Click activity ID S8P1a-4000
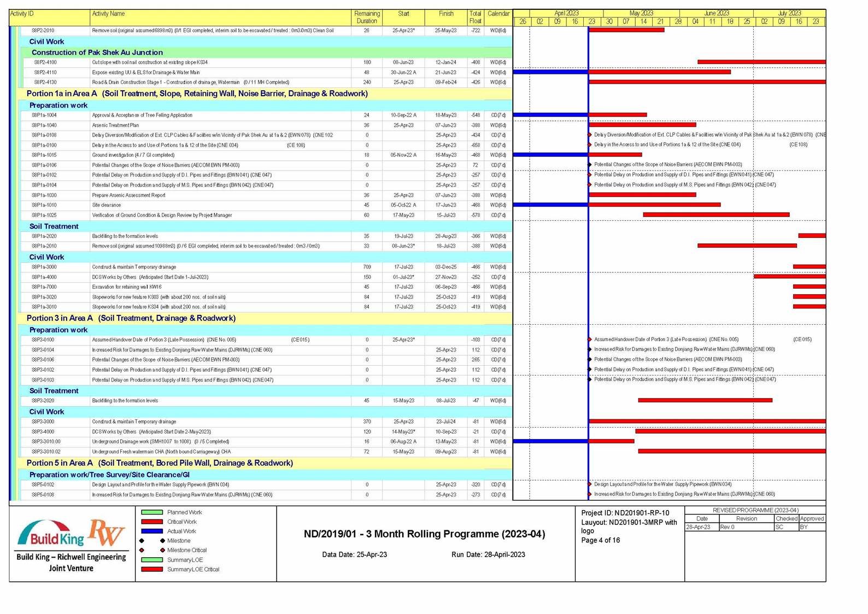868x614 pixels. pyautogui.click(x=44, y=277)
